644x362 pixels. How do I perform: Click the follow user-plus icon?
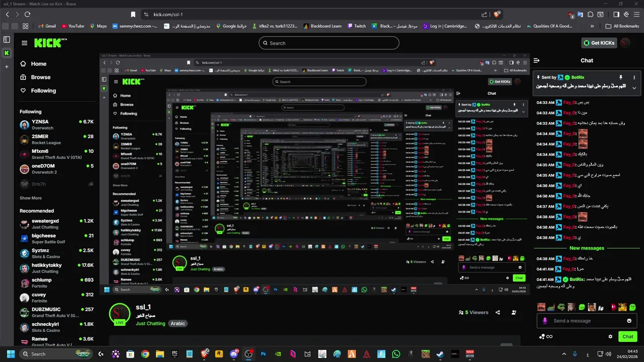(x=514, y=312)
